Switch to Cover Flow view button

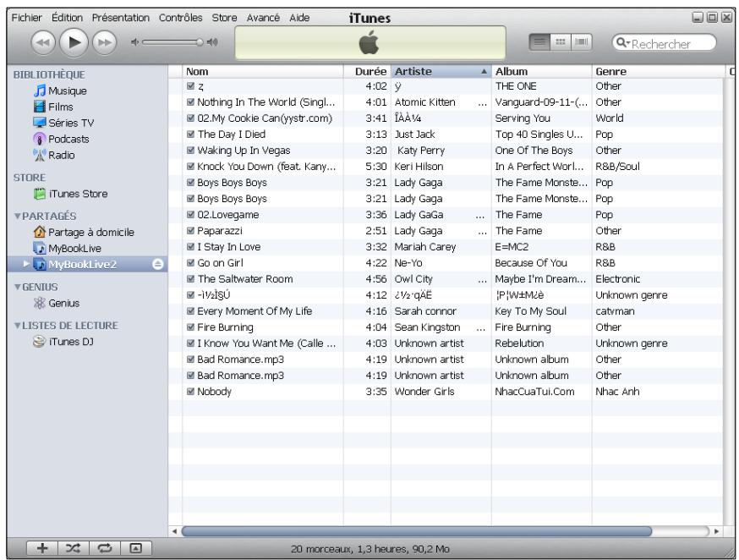pos(582,42)
